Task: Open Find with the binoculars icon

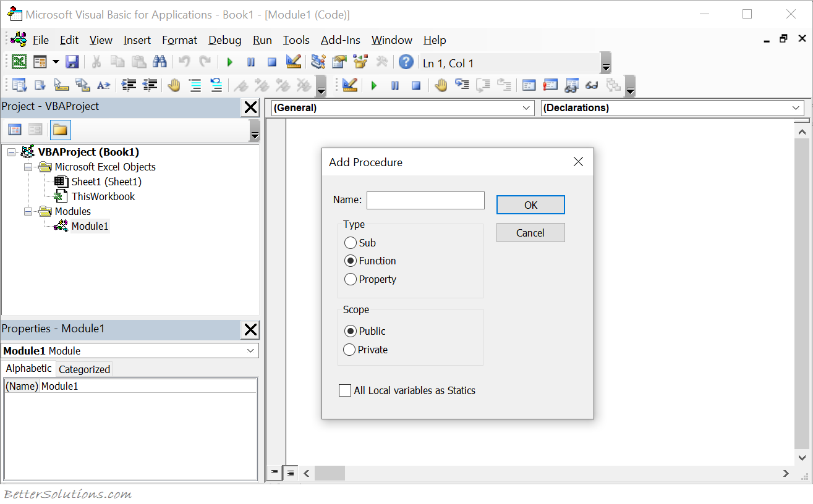Action: [160, 62]
